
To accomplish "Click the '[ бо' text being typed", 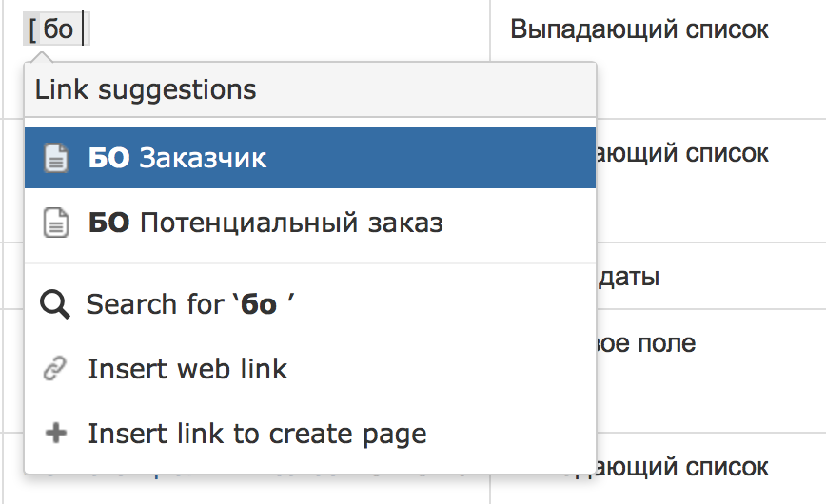I will 52,29.
